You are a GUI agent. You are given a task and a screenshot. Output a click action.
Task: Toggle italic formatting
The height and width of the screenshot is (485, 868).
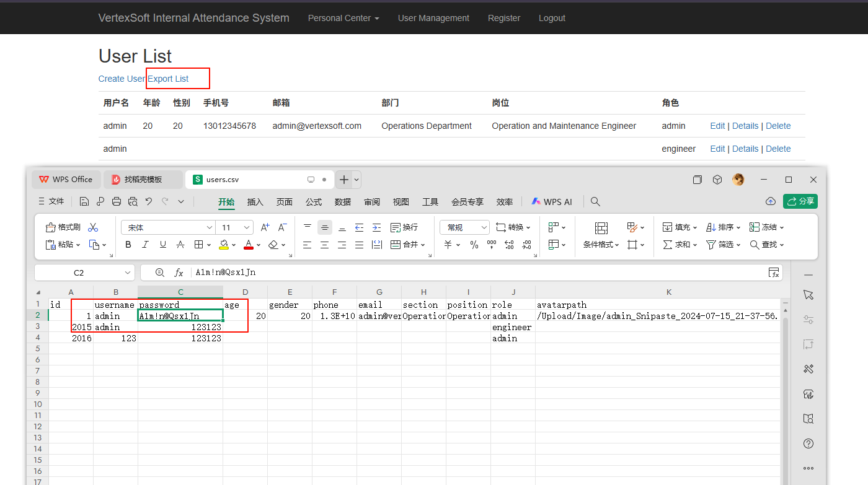point(146,245)
